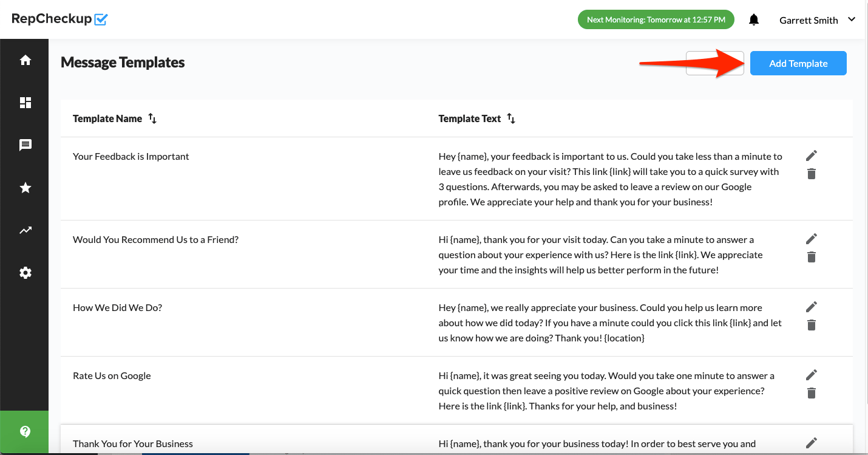Sort by Template Name arrows
Image resolution: width=868 pixels, height=455 pixels.
[152, 119]
